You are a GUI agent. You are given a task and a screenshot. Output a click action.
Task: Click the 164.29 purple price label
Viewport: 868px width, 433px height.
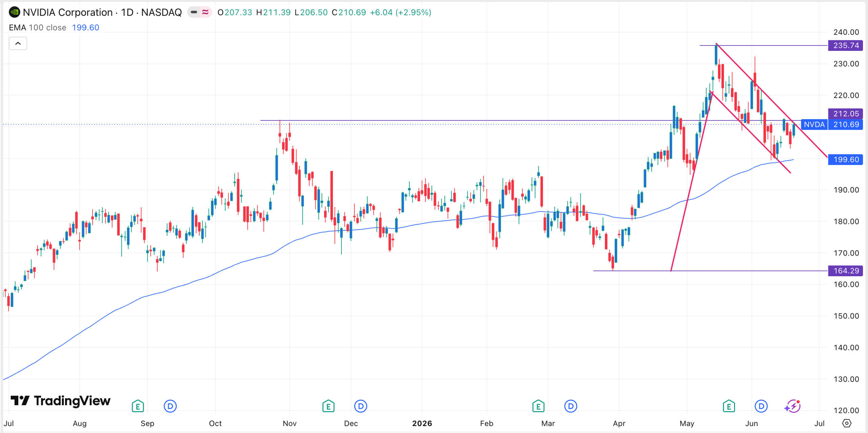click(x=846, y=271)
